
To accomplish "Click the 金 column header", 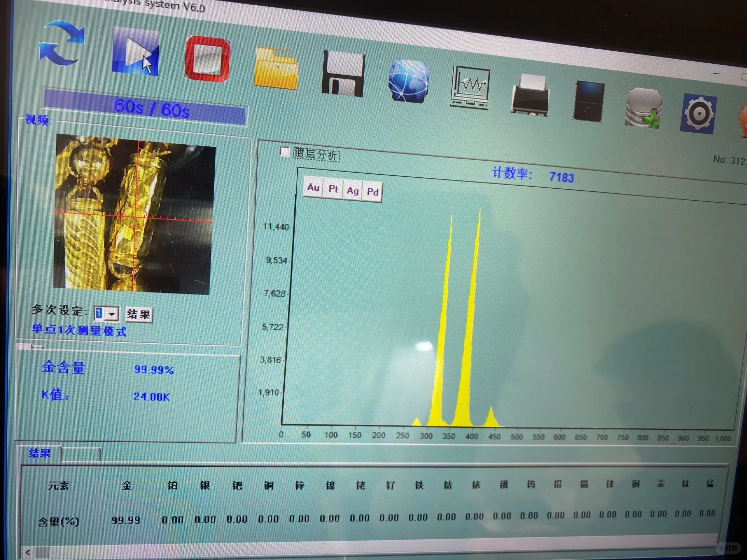I will point(127,485).
